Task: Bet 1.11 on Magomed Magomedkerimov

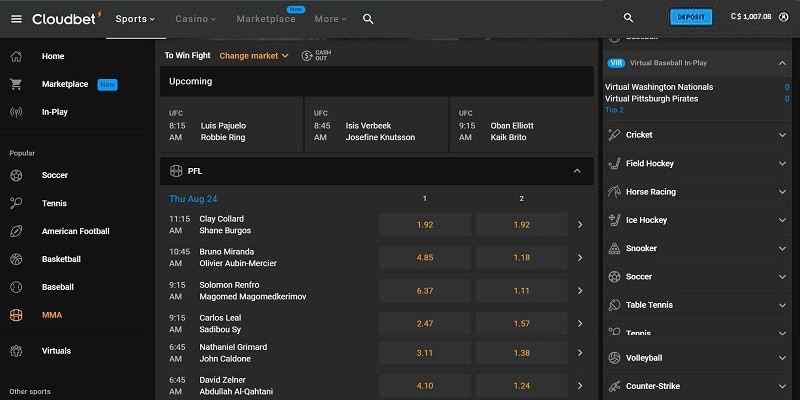Action: [521, 291]
